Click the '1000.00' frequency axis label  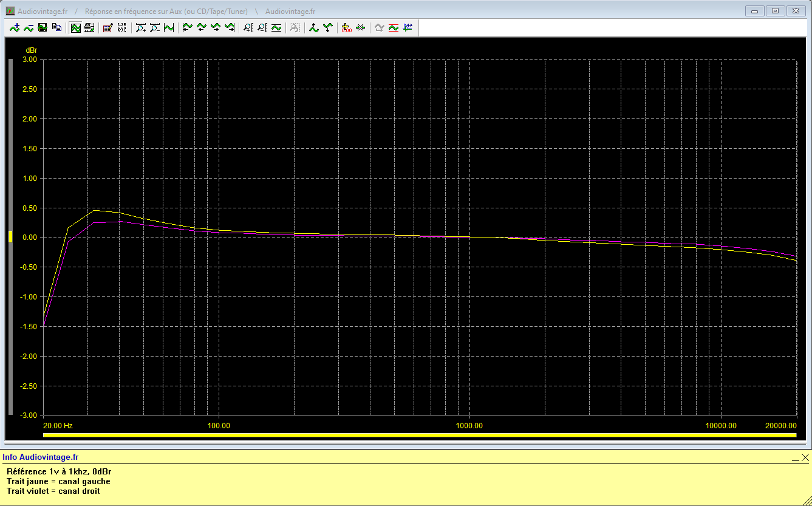[x=469, y=426]
